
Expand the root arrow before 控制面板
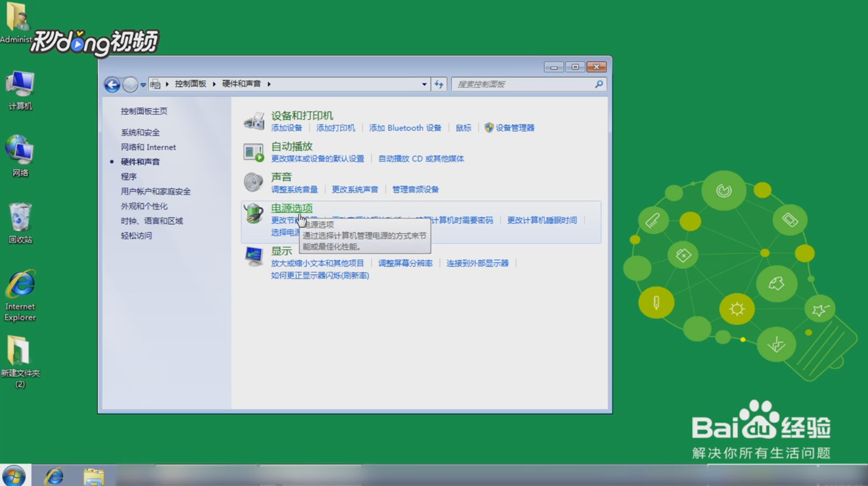coord(167,84)
